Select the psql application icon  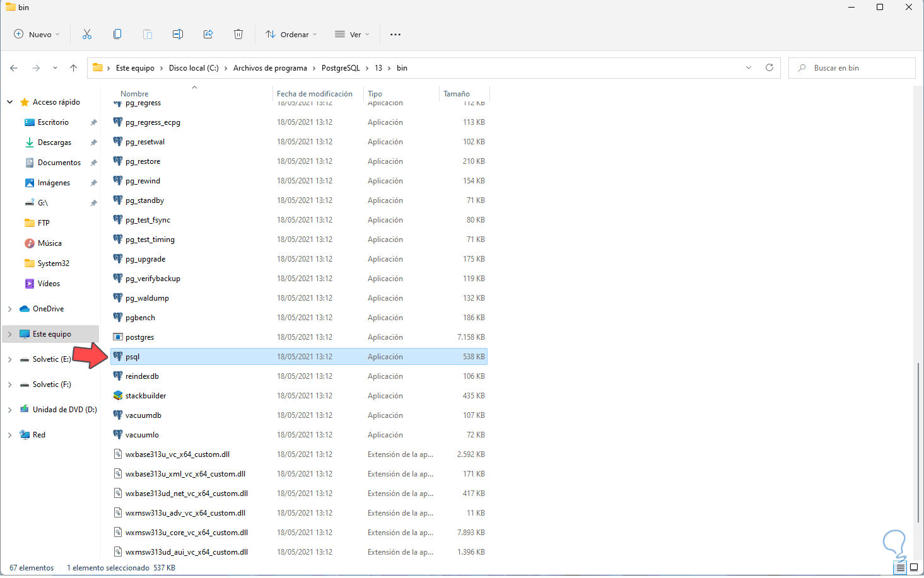[118, 356]
